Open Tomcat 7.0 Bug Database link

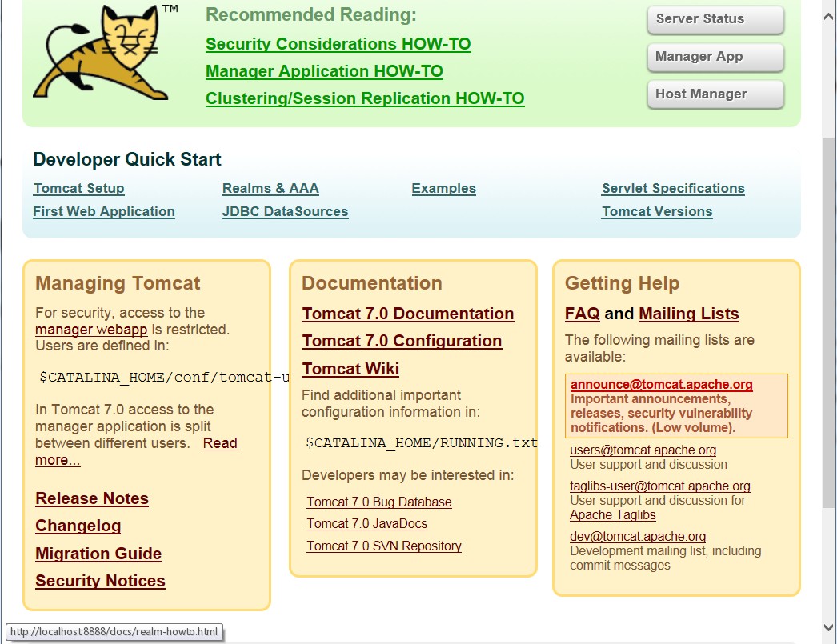click(x=379, y=502)
